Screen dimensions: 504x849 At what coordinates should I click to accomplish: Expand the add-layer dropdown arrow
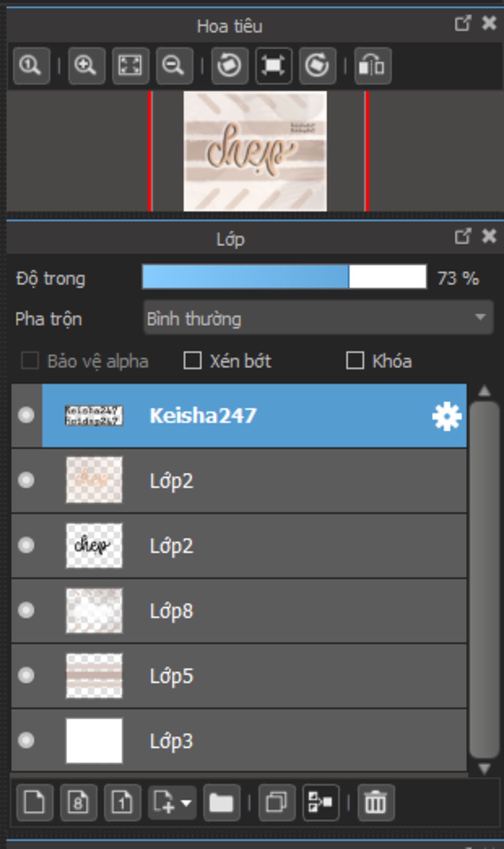[186, 803]
